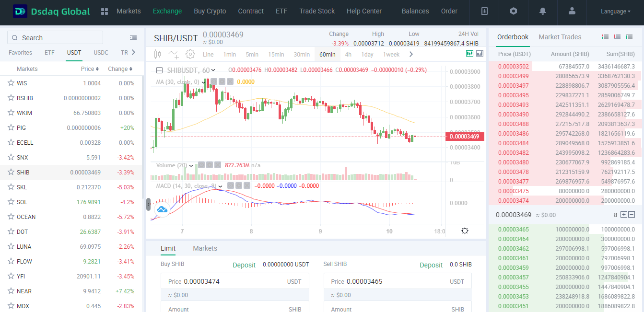This screenshot has height=312, width=644.
Task: Click the market Search field
Action: [x=55, y=38]
